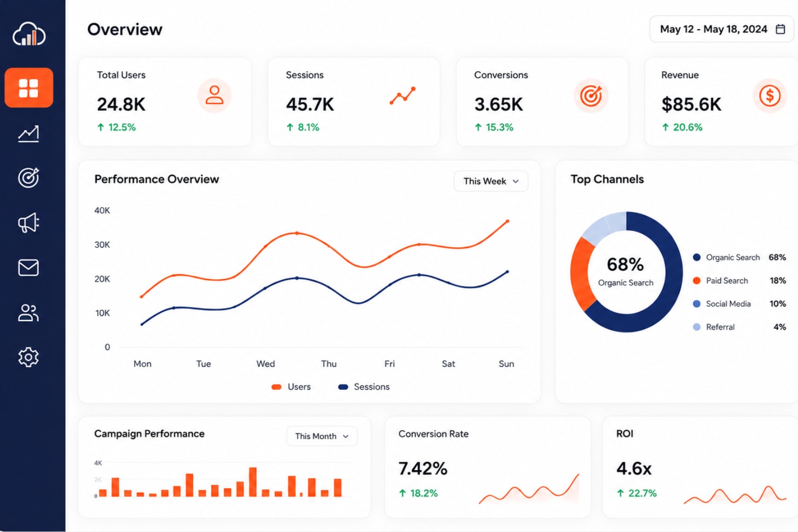
Task: Click the 12.5% users growth indicator
Action: [x=116, y=127]
